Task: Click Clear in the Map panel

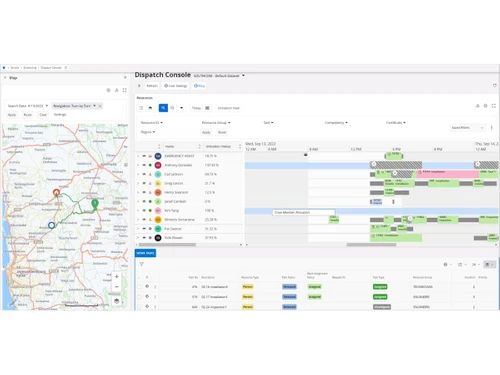Action: (43, 115)
